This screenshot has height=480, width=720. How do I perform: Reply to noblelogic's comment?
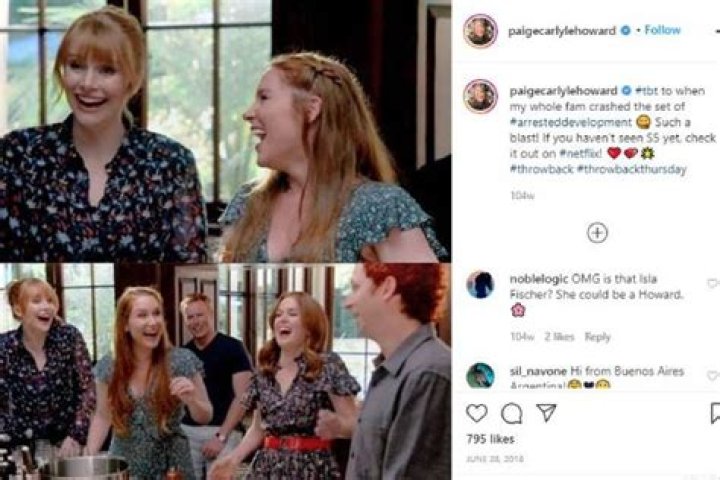point(597,337)
